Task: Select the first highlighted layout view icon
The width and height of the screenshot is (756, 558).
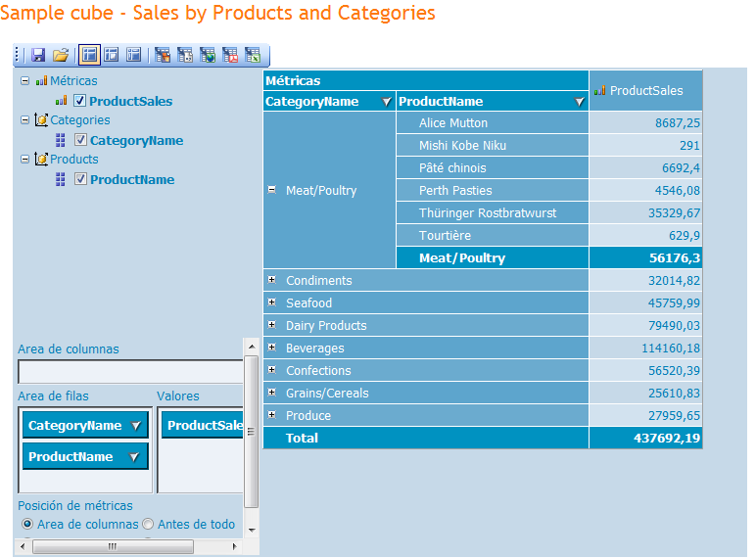Action: pos(89,56)
